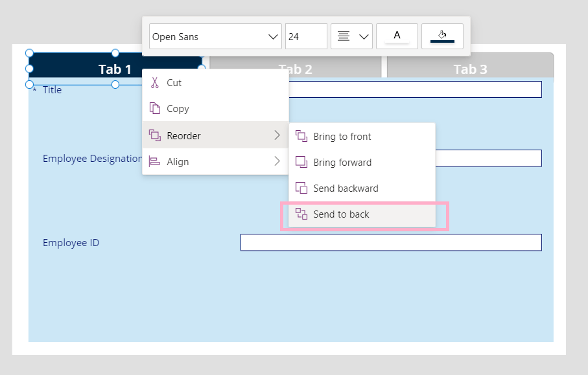Screen dimensions: 588x375
Task: Open the text alignment dropdown
Action: click(351, 36)
